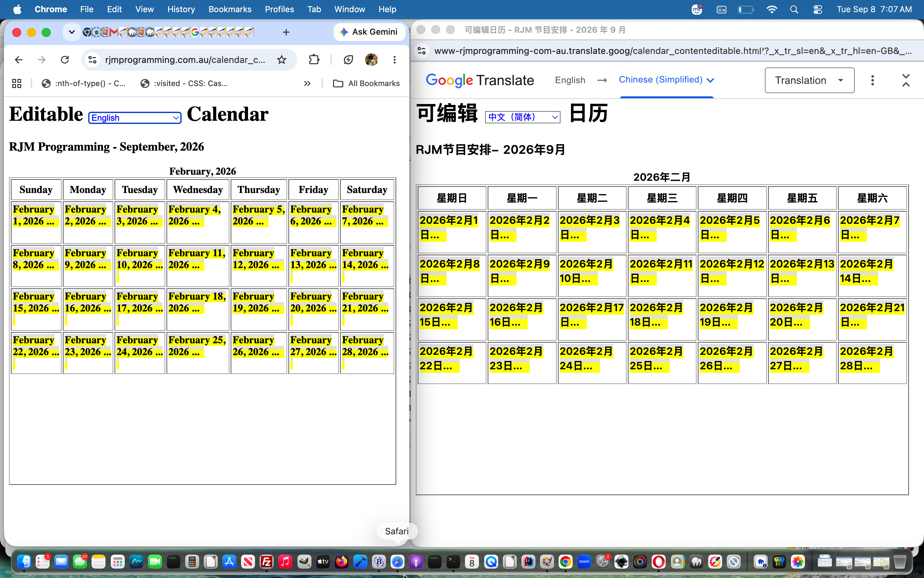This screenshot has height=578, width=924.
Task: Open the tab search chevron in Chrome
Action: [72, 32]
